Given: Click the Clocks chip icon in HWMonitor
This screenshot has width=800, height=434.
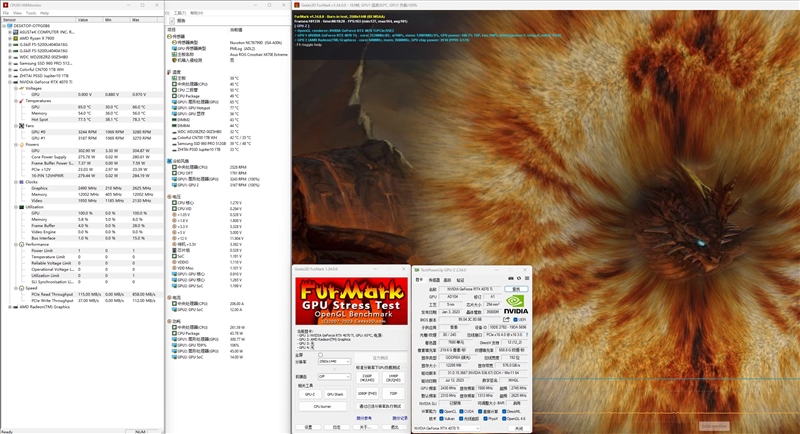Looking at the screenshot, I should (21, 182).
